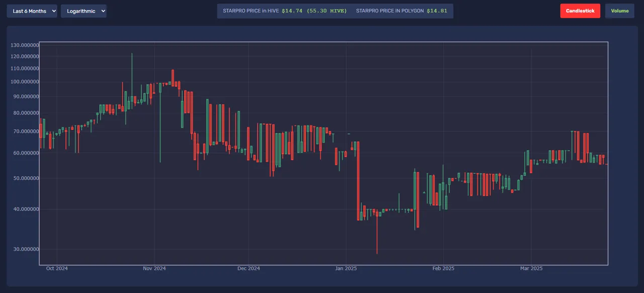This screenshot has width=644, height=293.
Task: Click the STARPRO PRICE in HIVE value $14.74
Action: click(x=292, y=11)
